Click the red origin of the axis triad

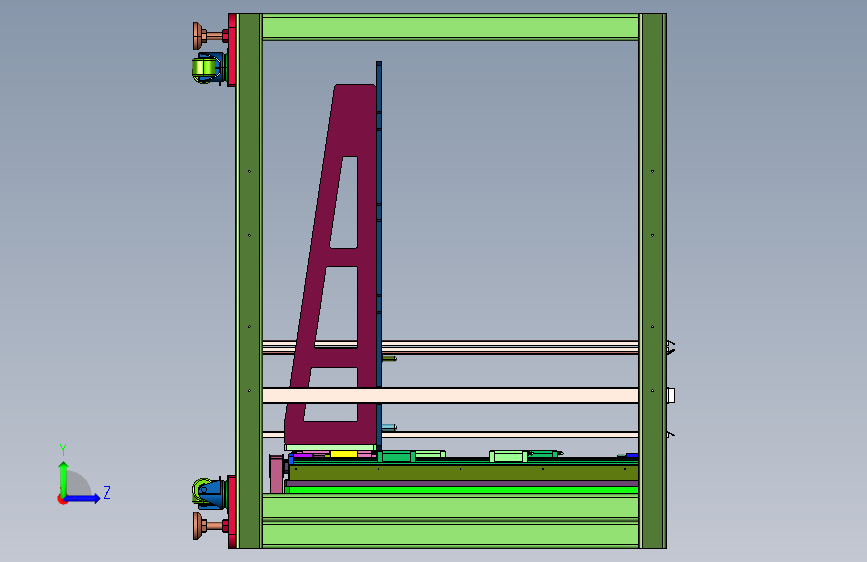(x=61, y=499)
